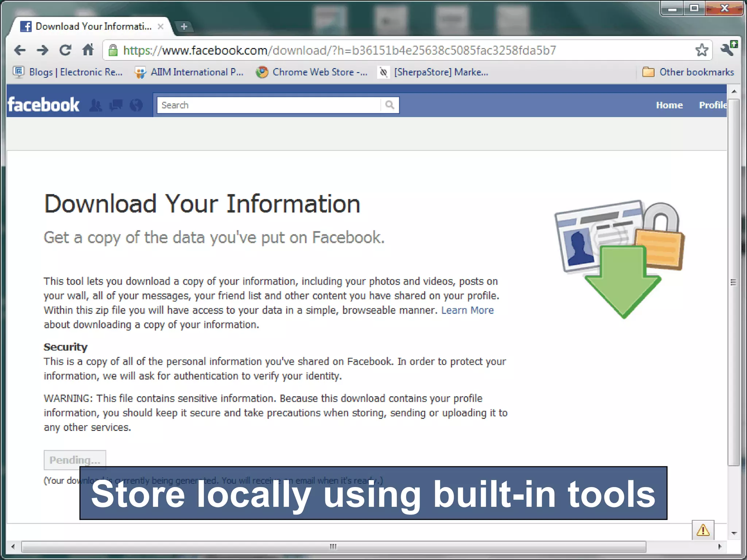Focus the Facebook Search field

[x=269, y=105]
